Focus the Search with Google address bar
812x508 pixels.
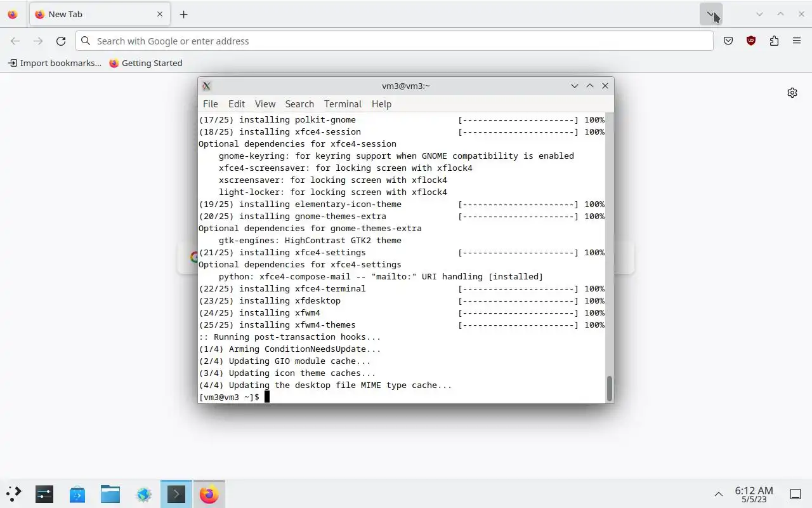pos(395,41)
